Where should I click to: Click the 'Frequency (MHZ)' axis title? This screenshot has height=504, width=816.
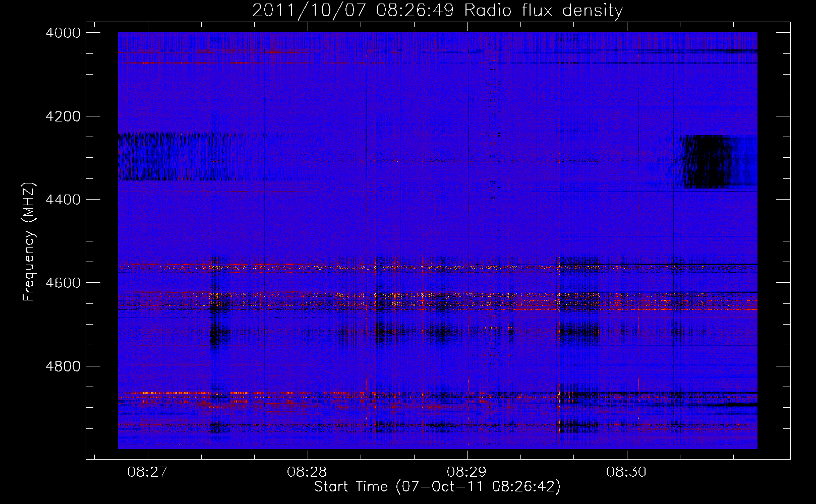pos(29,242)
